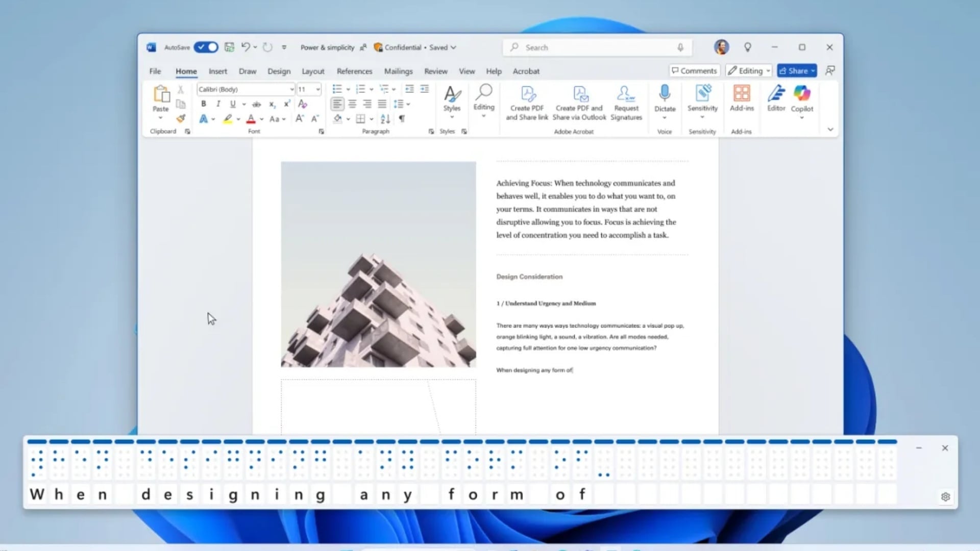
Task: Open the Editing mode button
Action: coord(748,71)
